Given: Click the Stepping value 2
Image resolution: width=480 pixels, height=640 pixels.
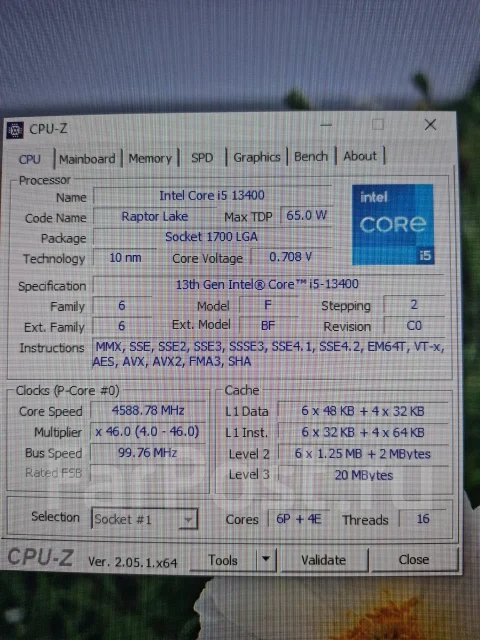Looking at the screenshot, I should pos(414,304).
